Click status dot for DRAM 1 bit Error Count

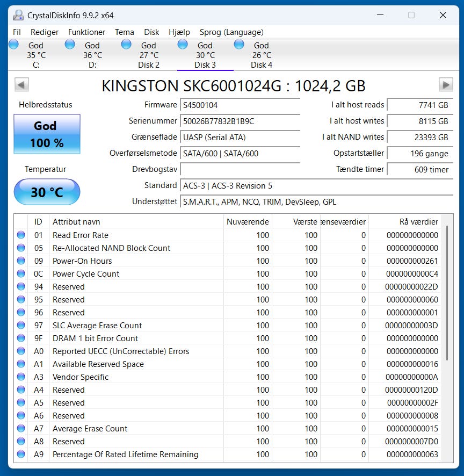[x=21, y=338]
